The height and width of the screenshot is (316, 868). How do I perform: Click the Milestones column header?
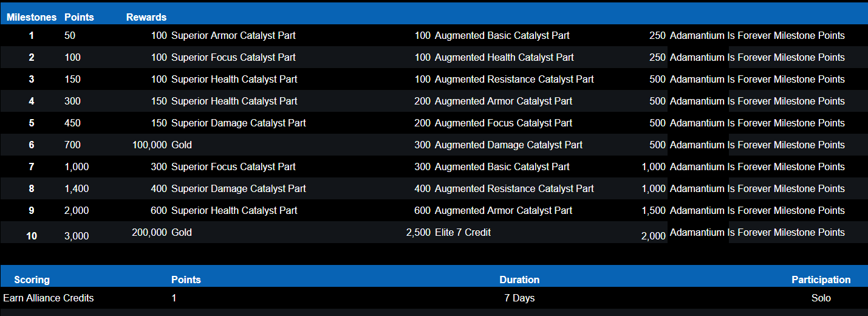click(x=32, y=17)
